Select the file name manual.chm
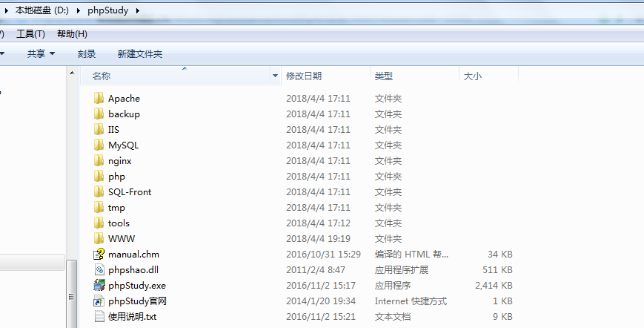The width and height of the screenshot is (644, 328). pos(134,255)
